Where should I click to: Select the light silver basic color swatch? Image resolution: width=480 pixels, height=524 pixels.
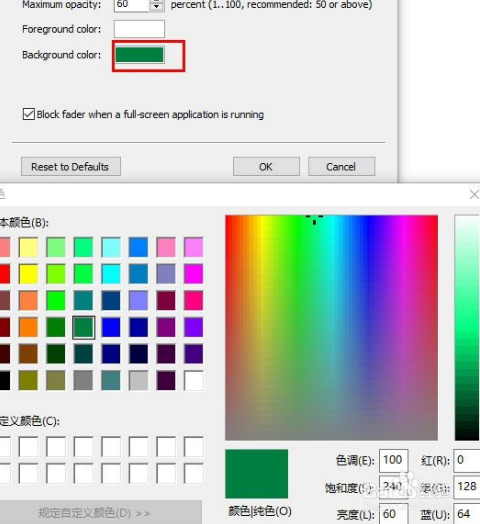138,380
